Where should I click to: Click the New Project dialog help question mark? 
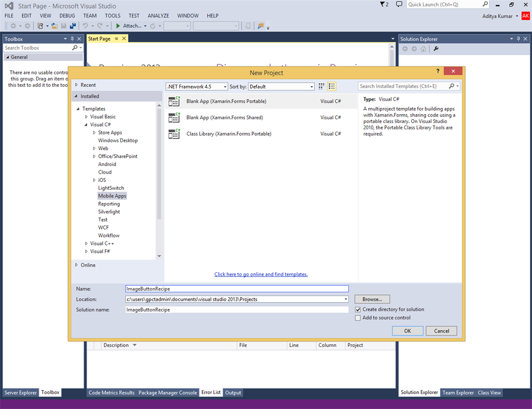click(438, 71)
